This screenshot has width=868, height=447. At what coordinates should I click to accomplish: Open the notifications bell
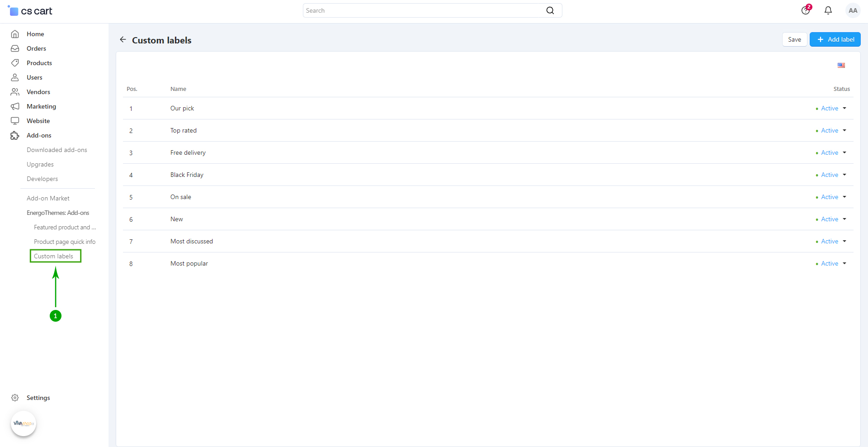828,10
